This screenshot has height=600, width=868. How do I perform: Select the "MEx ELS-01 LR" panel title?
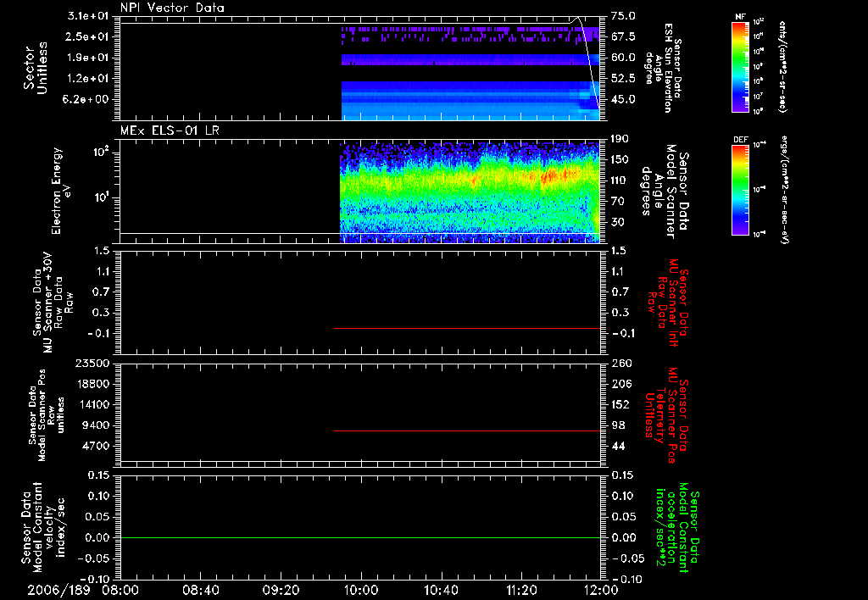(170, 131)
